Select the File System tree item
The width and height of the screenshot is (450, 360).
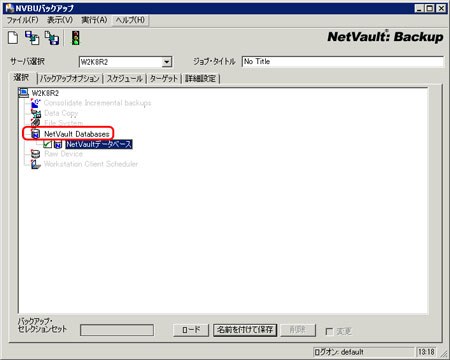pos(63,123)
